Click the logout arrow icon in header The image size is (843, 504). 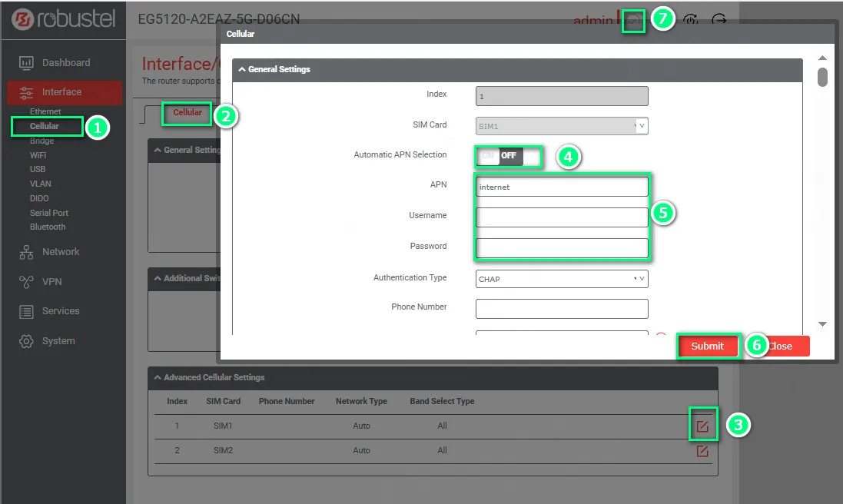point(719,21)
